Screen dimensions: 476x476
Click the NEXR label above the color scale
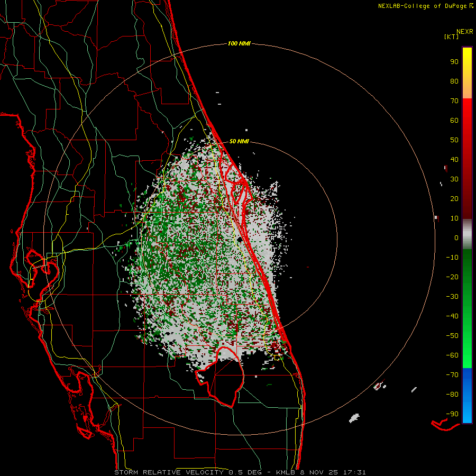click(465, 32)
